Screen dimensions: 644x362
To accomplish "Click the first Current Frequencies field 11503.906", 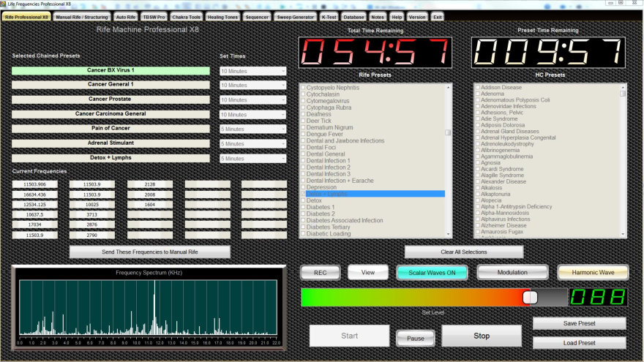I will [x=35, y=184].
